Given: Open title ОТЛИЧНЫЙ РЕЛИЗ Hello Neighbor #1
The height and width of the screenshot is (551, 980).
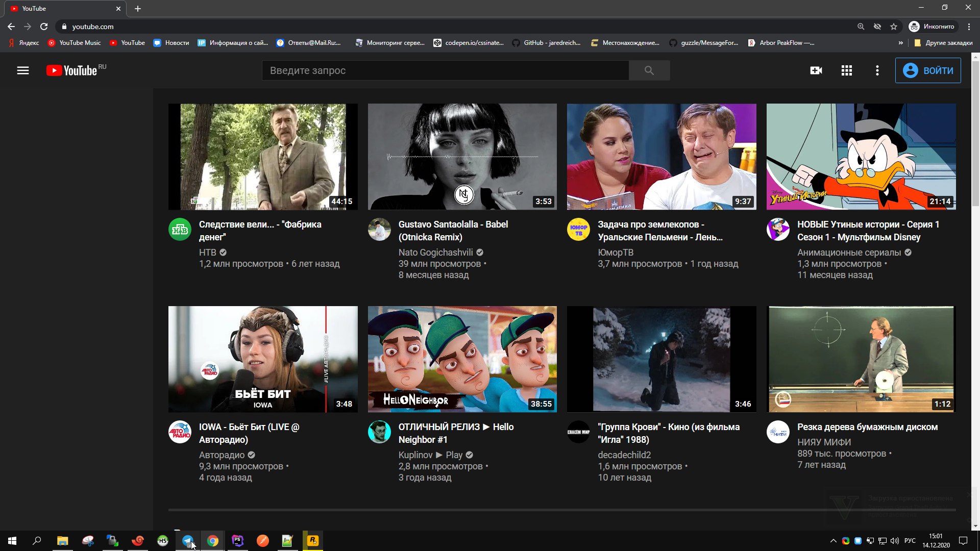Looking at the screenshot, I should [456, 433].
